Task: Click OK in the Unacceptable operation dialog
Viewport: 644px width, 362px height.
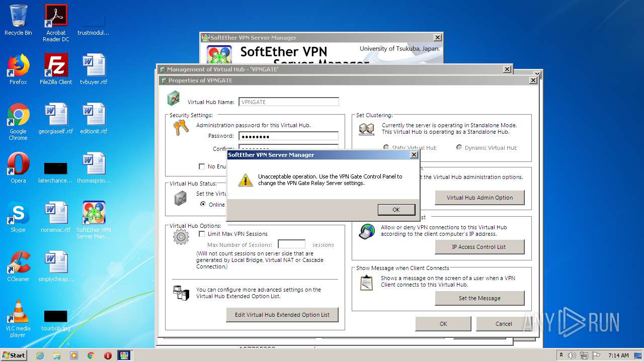Action: 396,210
